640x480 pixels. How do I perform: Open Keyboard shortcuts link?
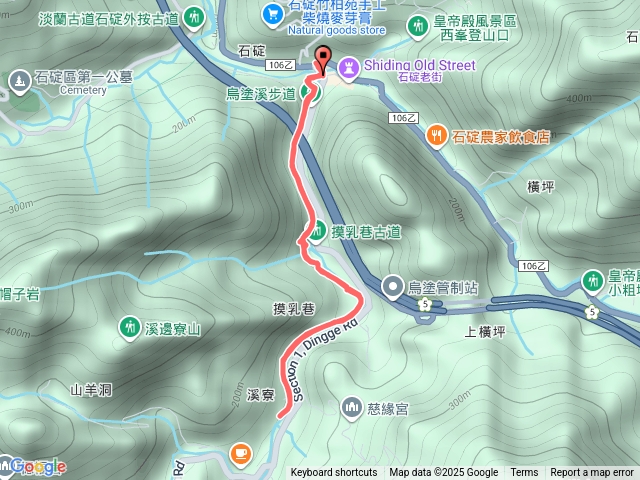click(x=334, y=472)
